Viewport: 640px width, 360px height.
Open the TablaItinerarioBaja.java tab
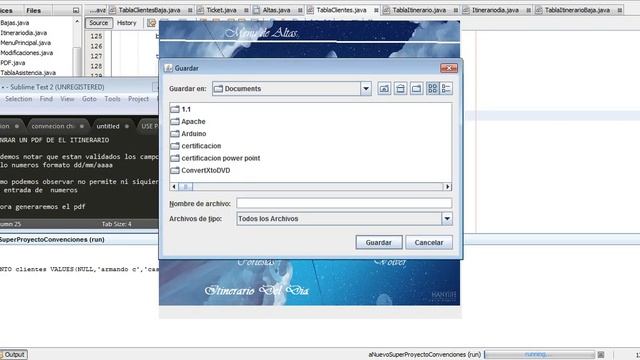click(x=577, y=10)
